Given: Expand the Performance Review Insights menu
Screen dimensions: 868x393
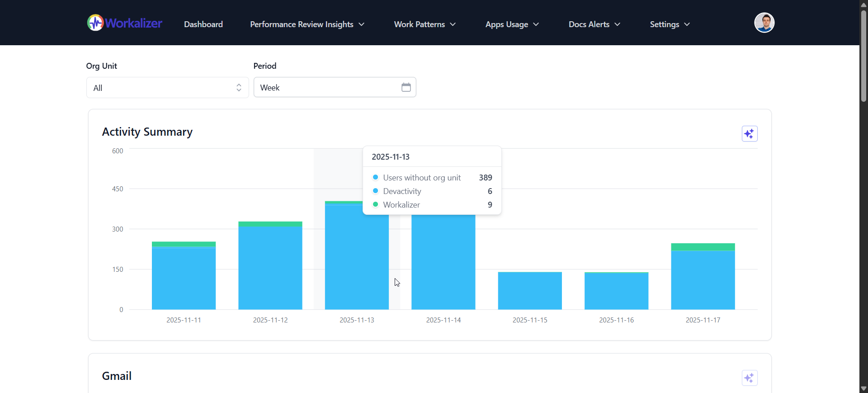Looking at the screenshot, I should click(x=307, y=24).
